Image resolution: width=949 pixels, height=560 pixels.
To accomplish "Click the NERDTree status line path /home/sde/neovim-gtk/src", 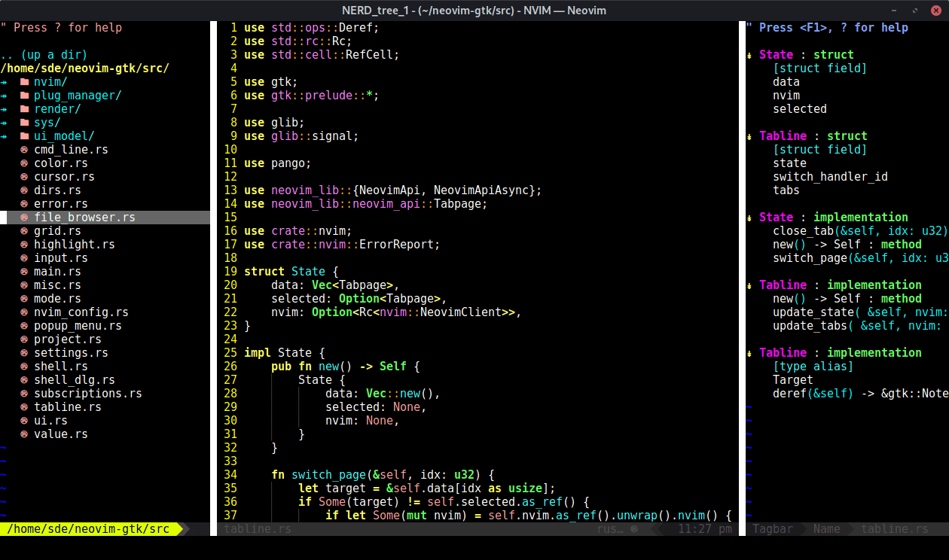I will pos(88,529).
